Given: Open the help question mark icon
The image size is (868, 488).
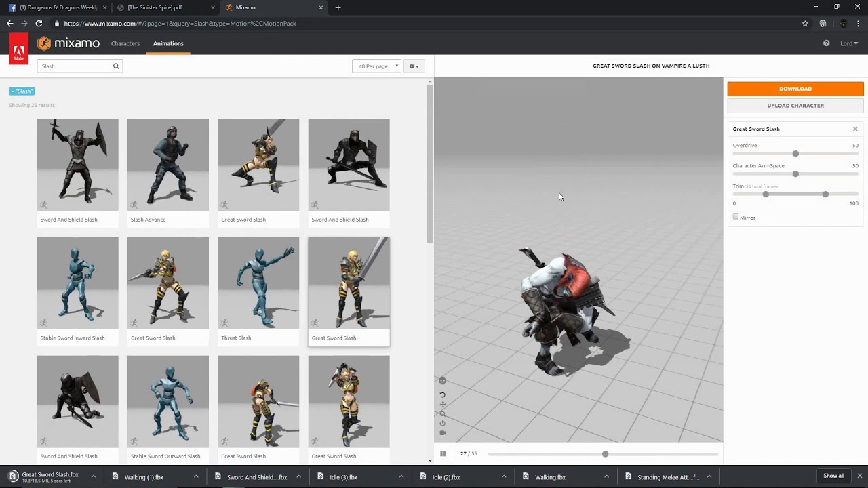Looking at the screenshot, I should click(826, 43).
